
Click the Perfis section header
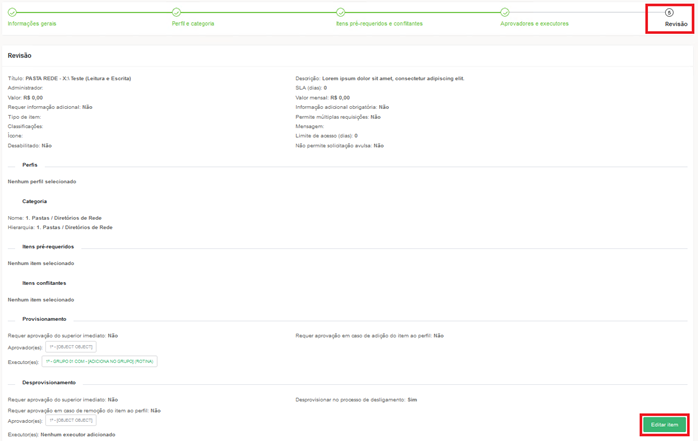pos(30,165)
